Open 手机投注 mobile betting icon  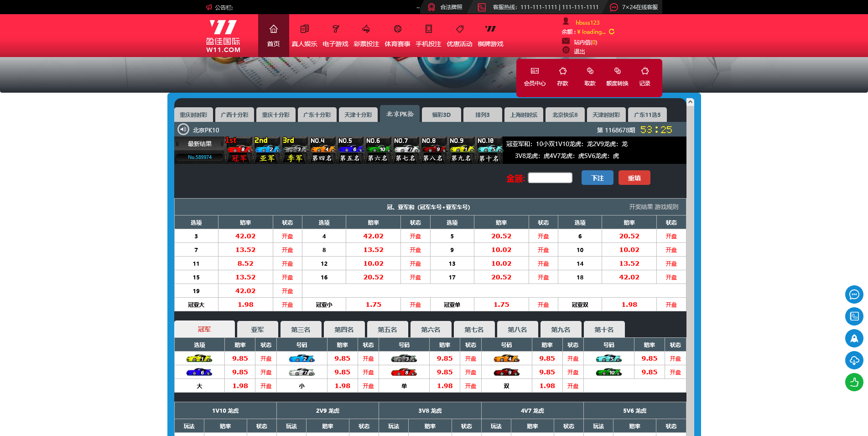429,29
